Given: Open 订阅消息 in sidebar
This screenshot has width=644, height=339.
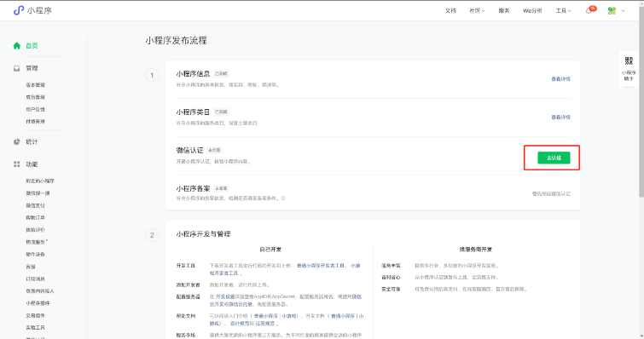Looking at the screenshot, I should pyautogui.click(x=35, y=279).
